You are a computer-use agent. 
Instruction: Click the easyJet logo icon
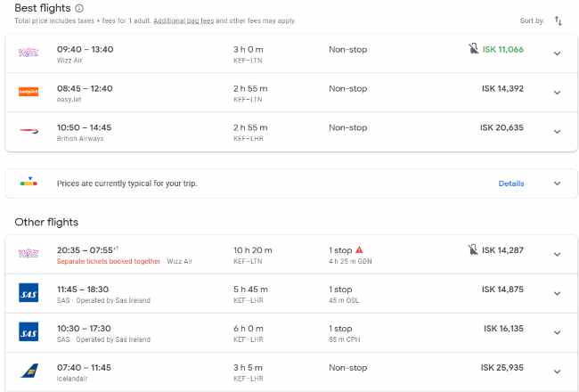click(29, 92)
